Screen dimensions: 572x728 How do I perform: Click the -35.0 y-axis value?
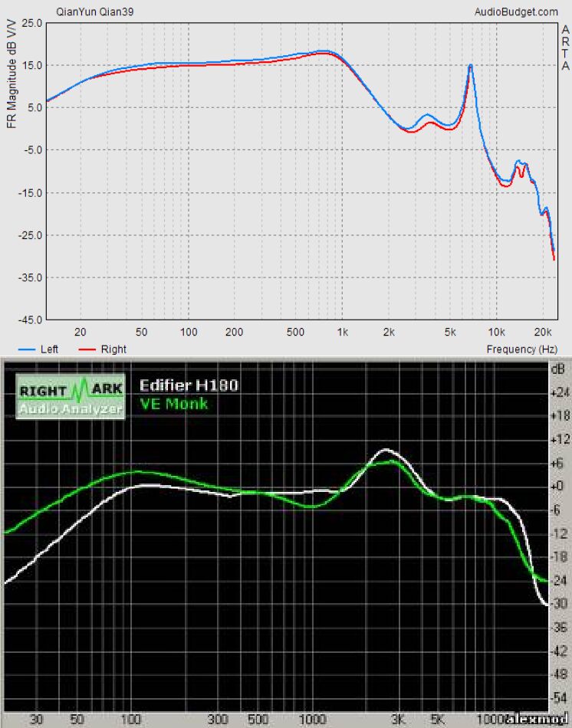(x=30, y=277)
